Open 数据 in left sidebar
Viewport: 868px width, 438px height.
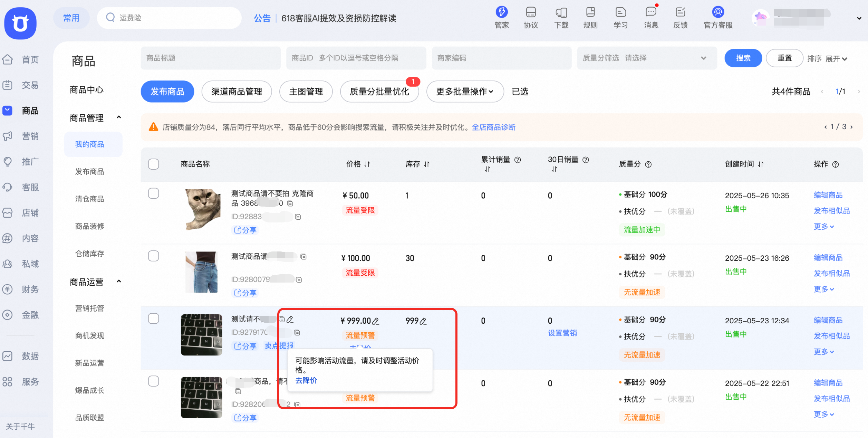(x=21, y=356)
